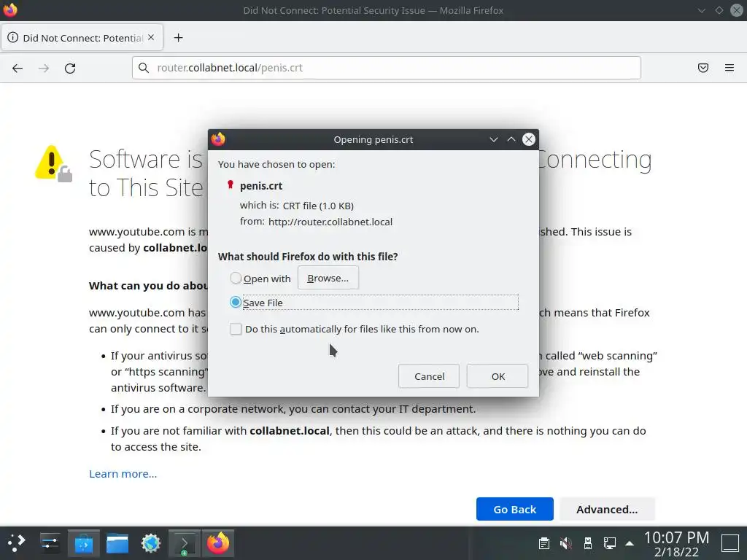Click the browser forward arrow

(x=44, y=68)
